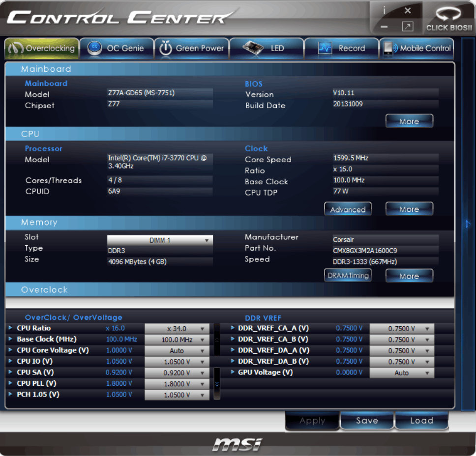476x456 pixels.
Task: Open the DIMM 1 slot dropdown
Action: click(160, 240)
